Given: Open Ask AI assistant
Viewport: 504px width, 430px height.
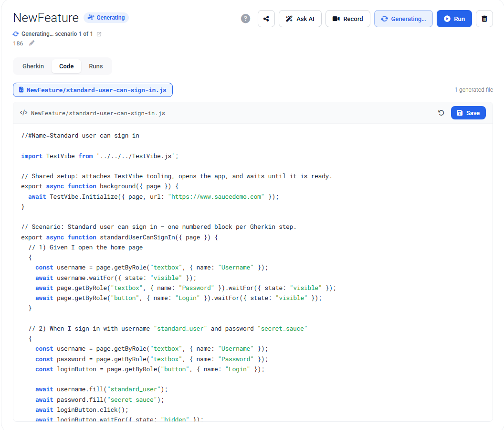Looking at the screenshot, I should click(x=300, y=19).
